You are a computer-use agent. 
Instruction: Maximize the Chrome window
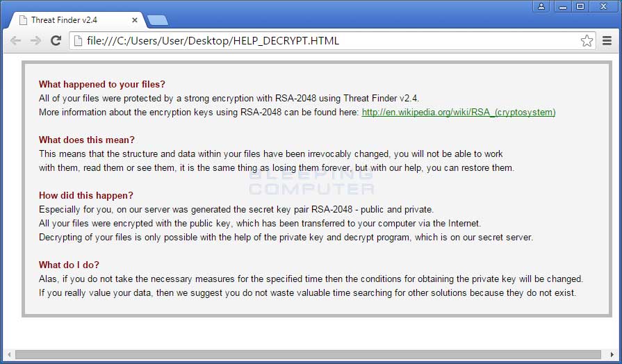click(580, 6)
